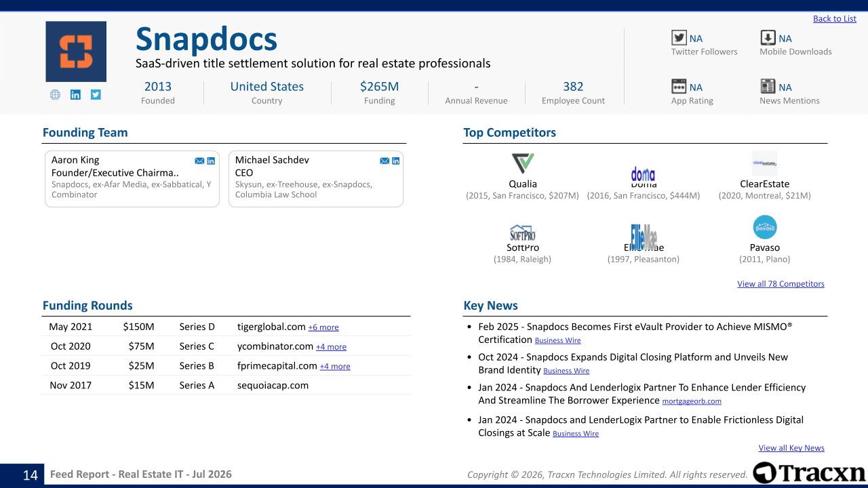Open Aaron King's LinkedIn icon
The width and height of the screenshot is (868, 488).
(x=211, y=161)
